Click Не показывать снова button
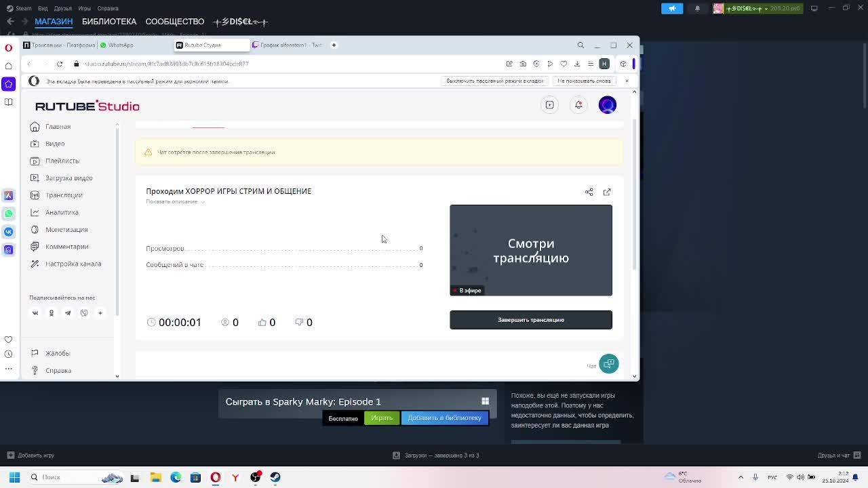Screen dimensions: 868x488 584,81
